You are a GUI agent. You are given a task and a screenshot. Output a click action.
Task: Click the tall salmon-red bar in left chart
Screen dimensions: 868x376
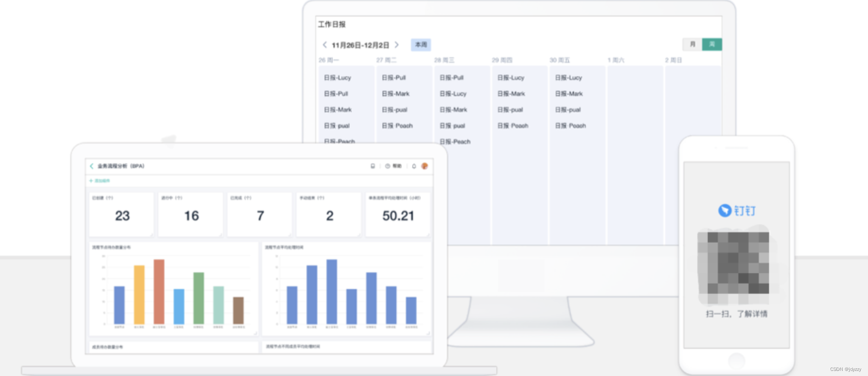[x=159, y=292]
